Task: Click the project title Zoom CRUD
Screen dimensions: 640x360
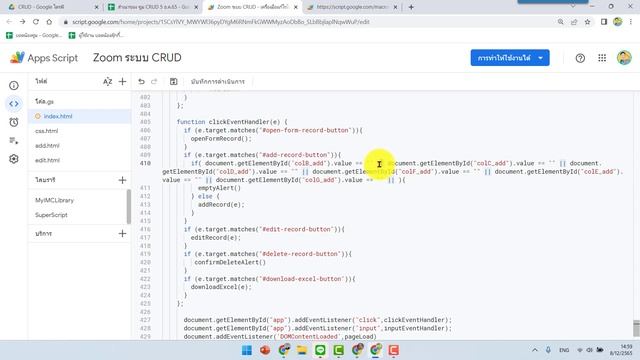Action: 137,58
